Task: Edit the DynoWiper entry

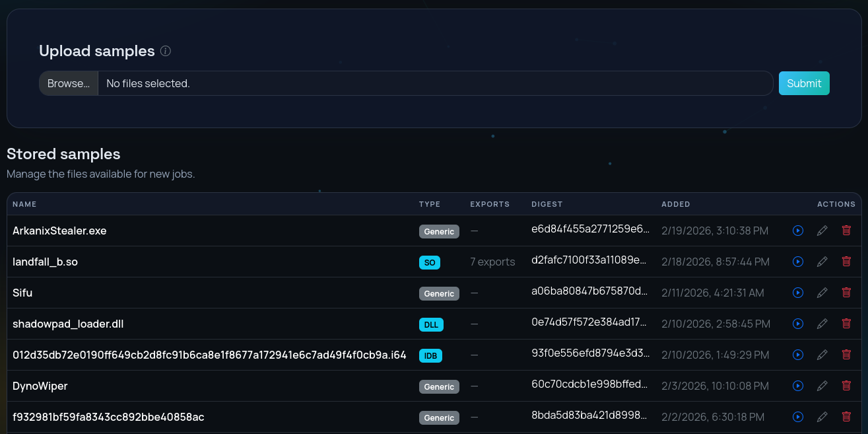Action: (822, 386)
